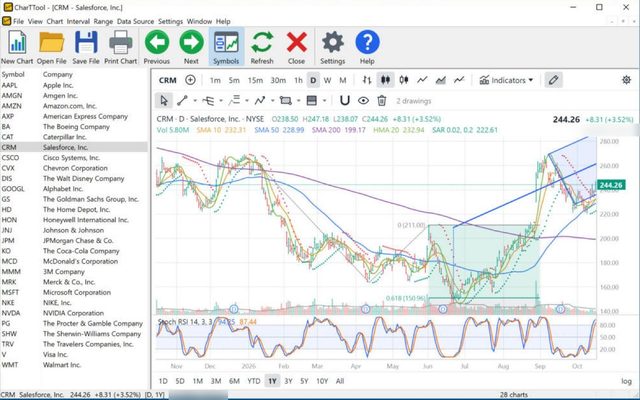Select the pitchfork drawing tool

coord(208,100)
